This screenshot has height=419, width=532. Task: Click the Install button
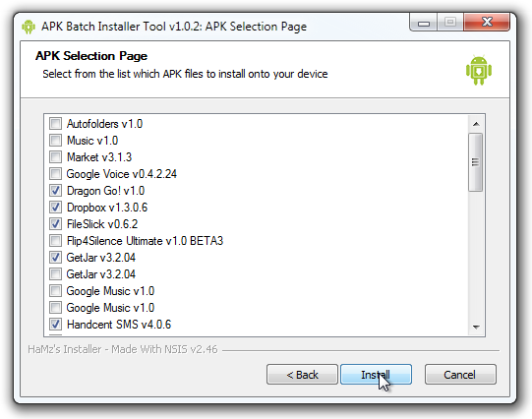[376, 375]
